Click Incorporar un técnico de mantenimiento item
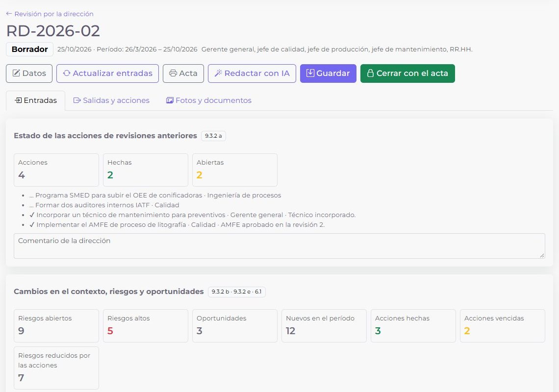This screenshot has width=559, height=392. [193, 215]
